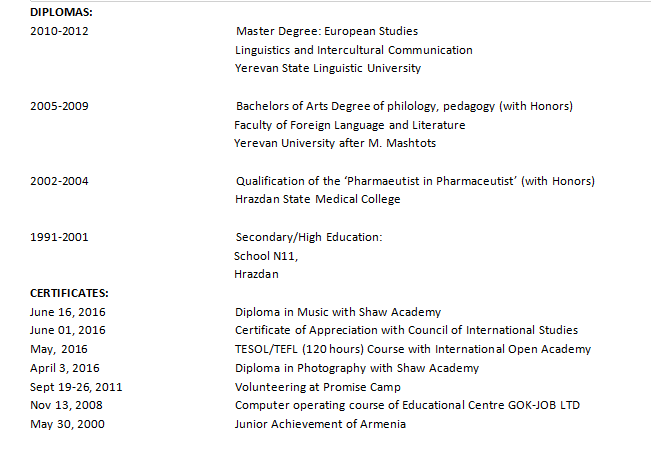Click 'Volunteering at Promise Camp' text
Viewport: 651px width, 453px height.
pyautogui.click(x=317, y=386)
